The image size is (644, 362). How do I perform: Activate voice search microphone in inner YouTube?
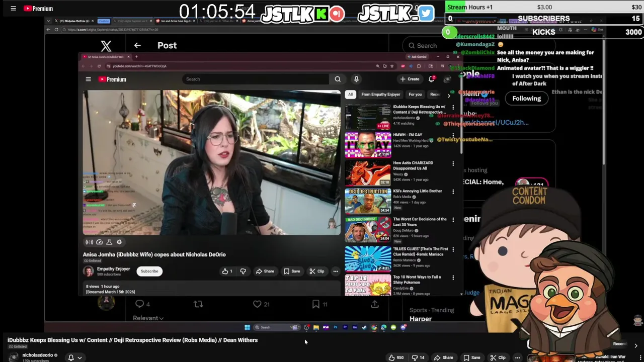(x=356, y=79)
